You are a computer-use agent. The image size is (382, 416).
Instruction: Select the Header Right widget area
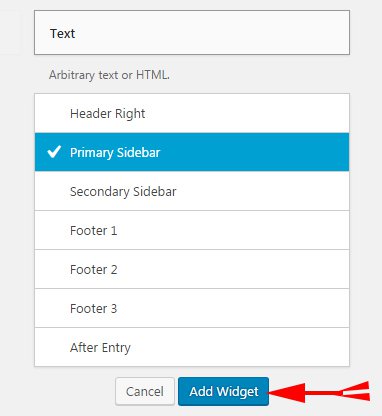[x=192, y=113]
